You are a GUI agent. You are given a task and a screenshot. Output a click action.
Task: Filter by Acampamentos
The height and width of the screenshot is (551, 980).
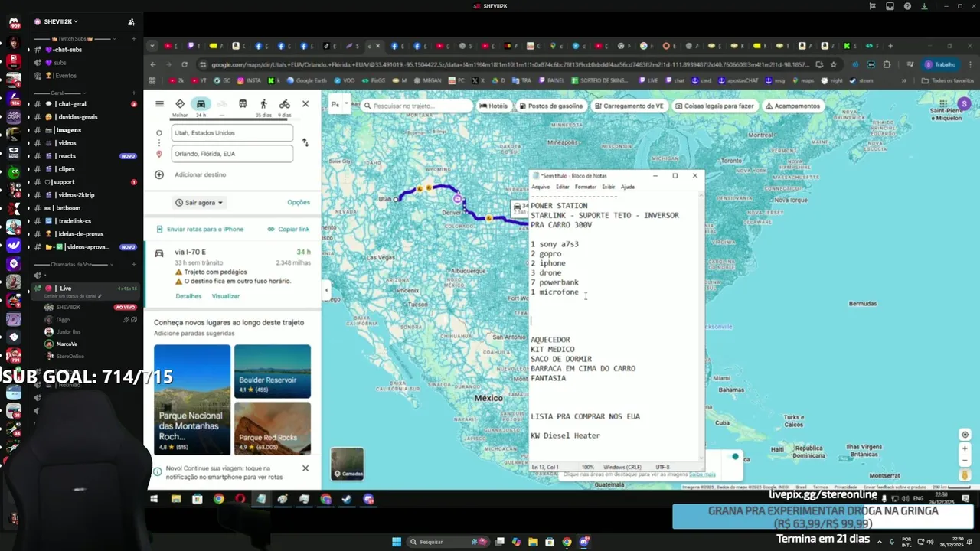point(792,106)
